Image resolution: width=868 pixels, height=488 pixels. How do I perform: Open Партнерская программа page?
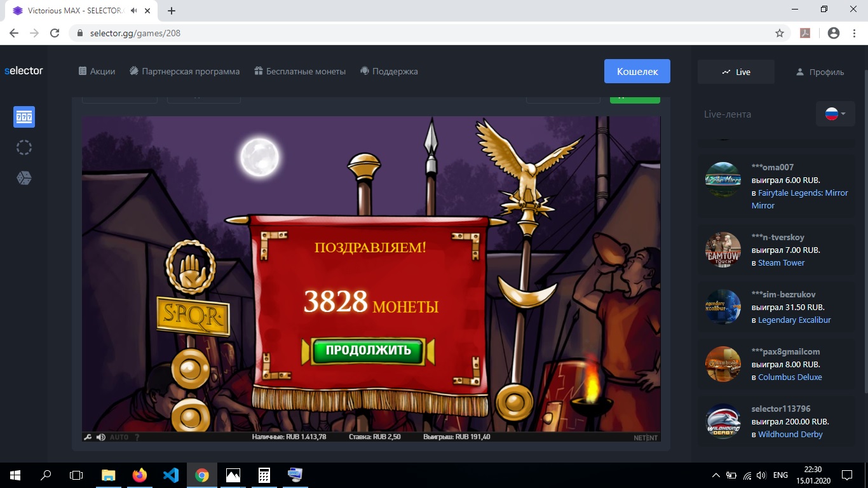(x=184, y=71)
